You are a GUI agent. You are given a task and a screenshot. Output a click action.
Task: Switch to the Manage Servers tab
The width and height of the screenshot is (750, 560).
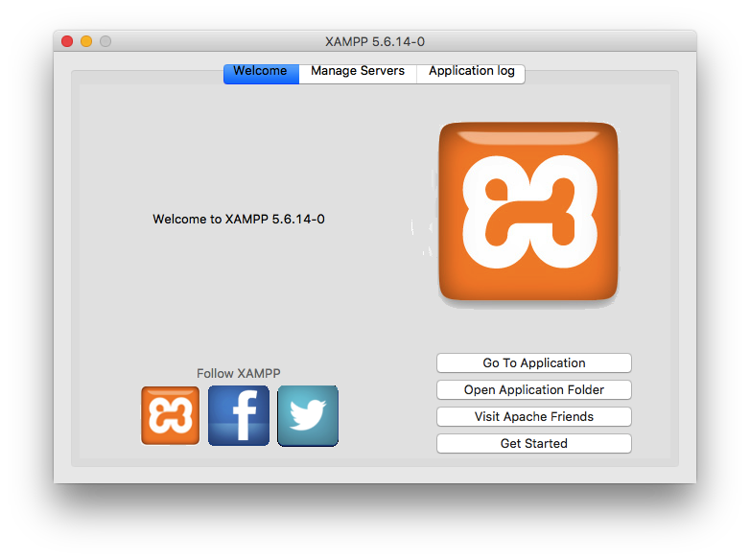(358, 74)
